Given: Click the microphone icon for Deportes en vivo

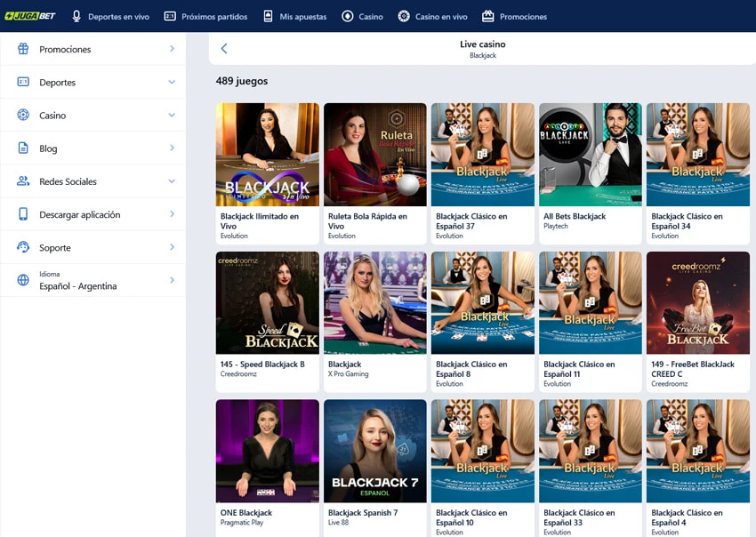Looking at the screenshot, I should [76, 16].
